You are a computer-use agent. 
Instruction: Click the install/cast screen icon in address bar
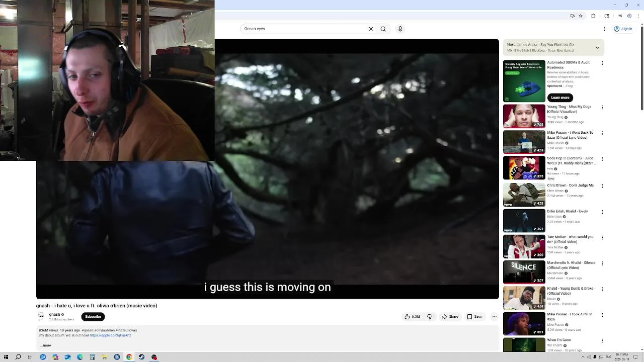pos(573,16)
